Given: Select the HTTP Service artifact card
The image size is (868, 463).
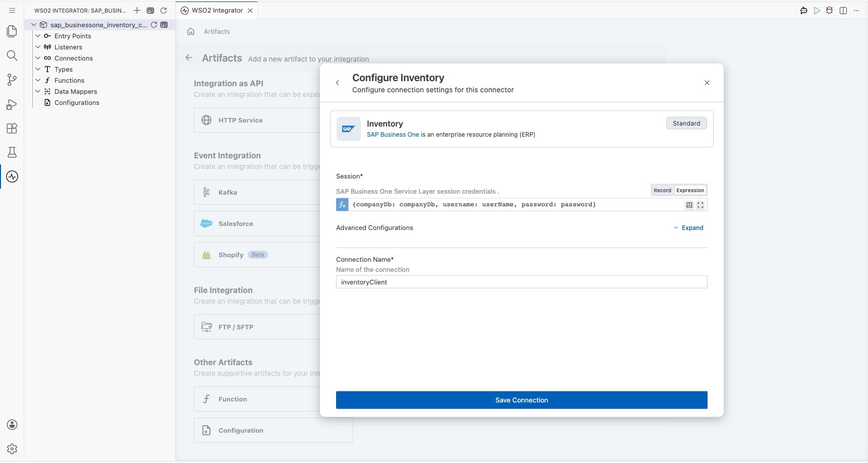Looking at the screenshot, I should tap(257, 120).
